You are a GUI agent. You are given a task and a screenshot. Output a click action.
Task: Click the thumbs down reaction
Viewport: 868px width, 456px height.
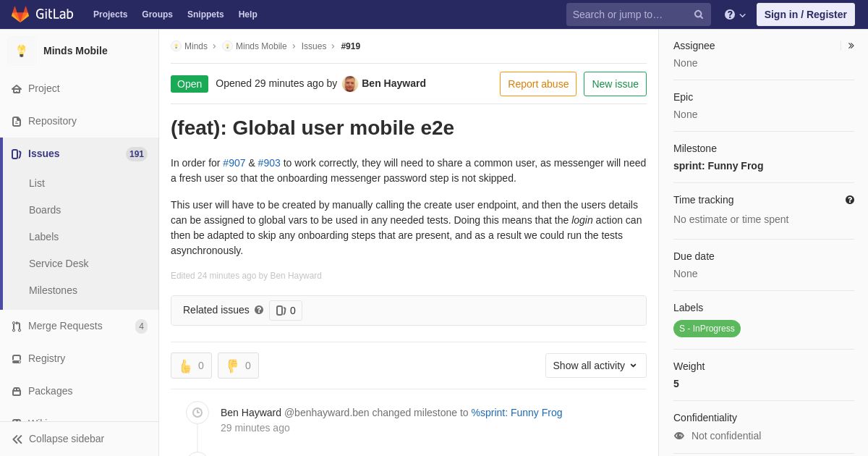click(238, 366)
